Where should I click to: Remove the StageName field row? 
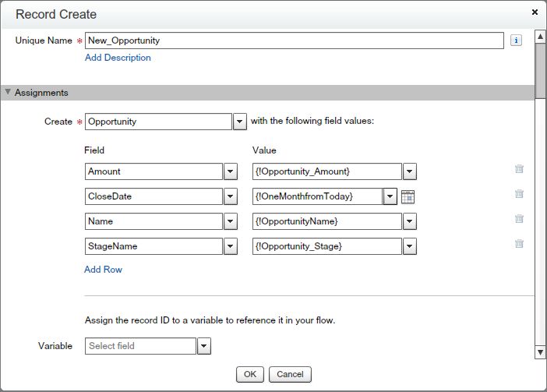coord(519,244)
